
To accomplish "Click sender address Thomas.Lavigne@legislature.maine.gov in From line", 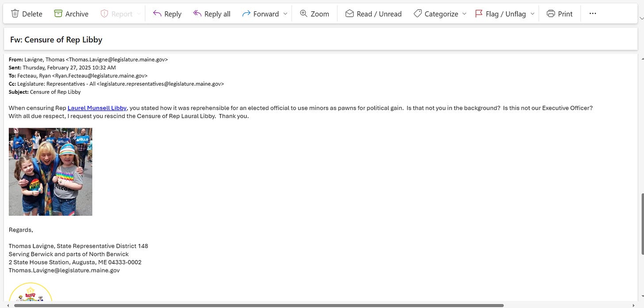I will [117, 59].
